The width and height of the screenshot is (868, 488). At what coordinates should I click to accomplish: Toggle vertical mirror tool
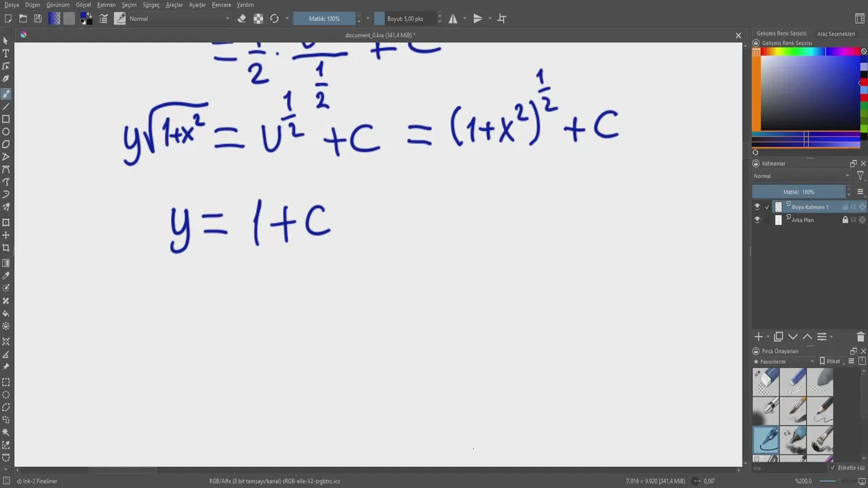[477, 18]
